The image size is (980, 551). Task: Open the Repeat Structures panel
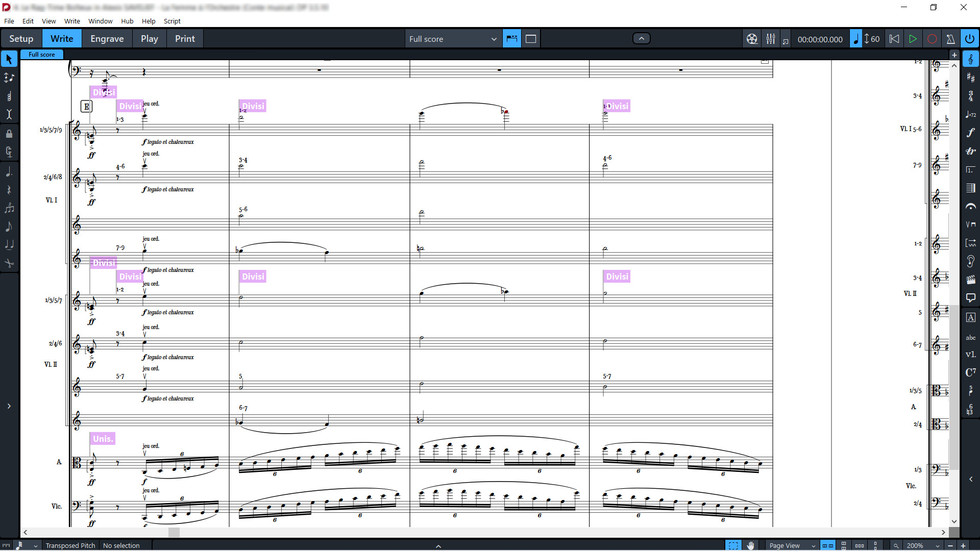tap(970, 169)
